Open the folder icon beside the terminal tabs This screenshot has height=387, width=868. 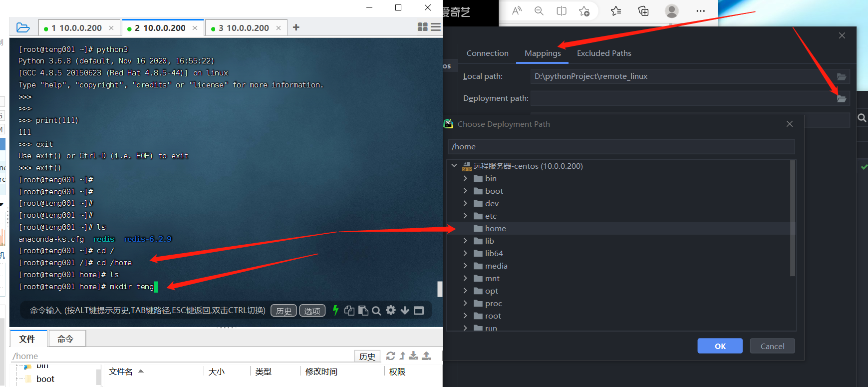coord(23,27)
